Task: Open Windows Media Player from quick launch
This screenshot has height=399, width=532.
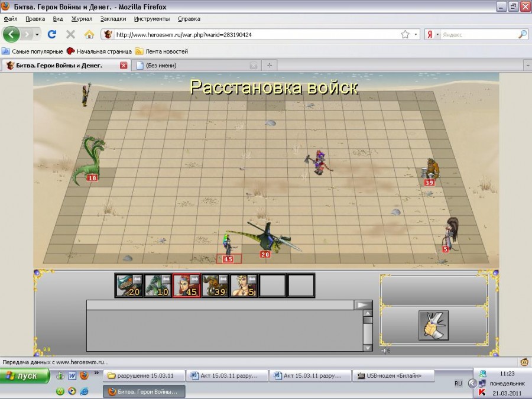Action: coord(72,391)
